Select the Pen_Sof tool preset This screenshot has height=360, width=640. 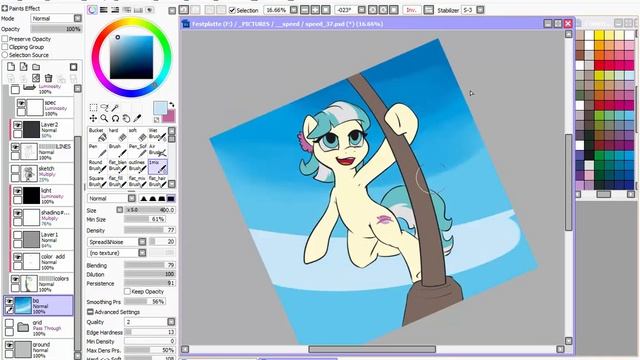coord(138,150)
